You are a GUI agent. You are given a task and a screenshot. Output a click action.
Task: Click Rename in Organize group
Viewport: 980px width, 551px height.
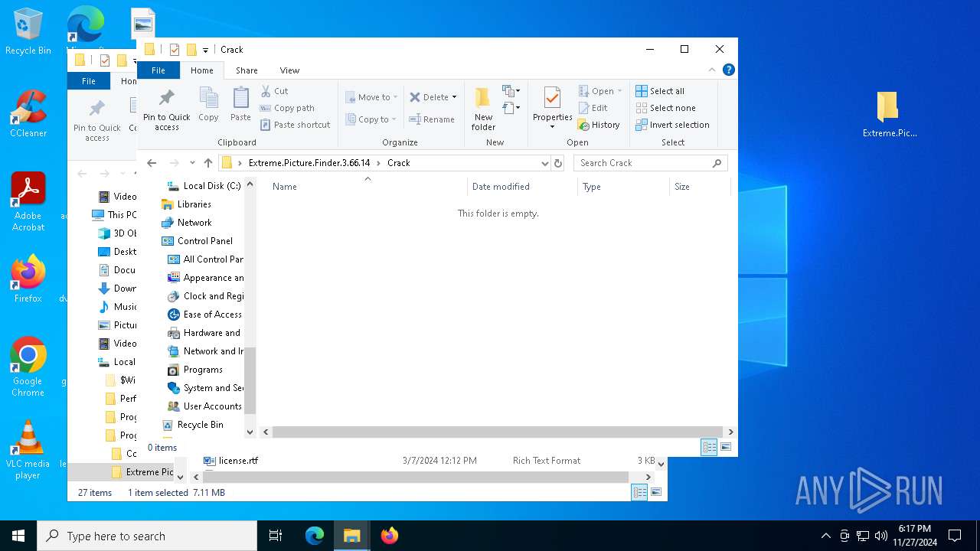[x=432, y=119]
